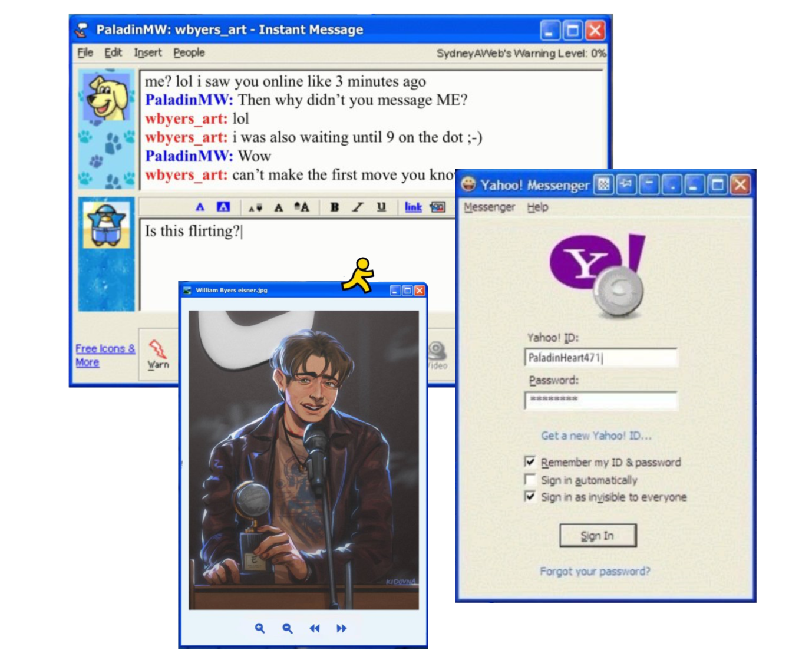Image resolution: width=812 pixels, height=663 pixels.
Task: Follow the Get a new Yahoo! ID link
Action: coord(596,436)
